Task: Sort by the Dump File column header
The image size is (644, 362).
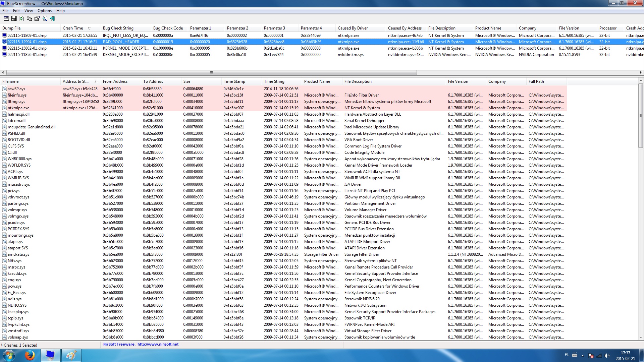Action: click(x=30, y=28)
